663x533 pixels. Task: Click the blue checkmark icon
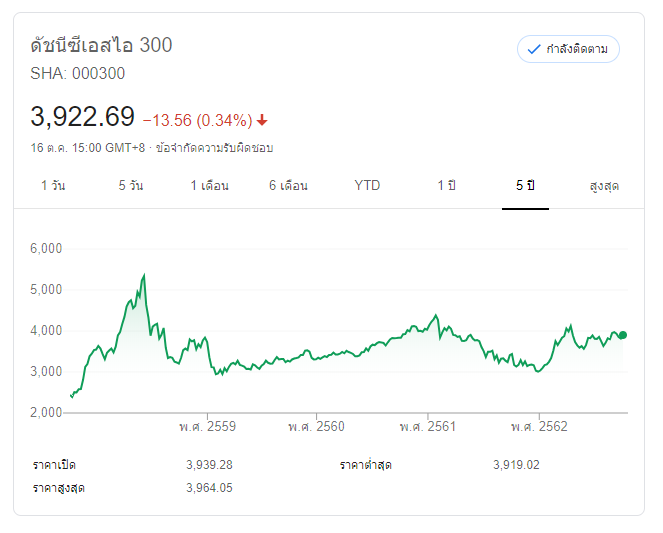point(534,49)
